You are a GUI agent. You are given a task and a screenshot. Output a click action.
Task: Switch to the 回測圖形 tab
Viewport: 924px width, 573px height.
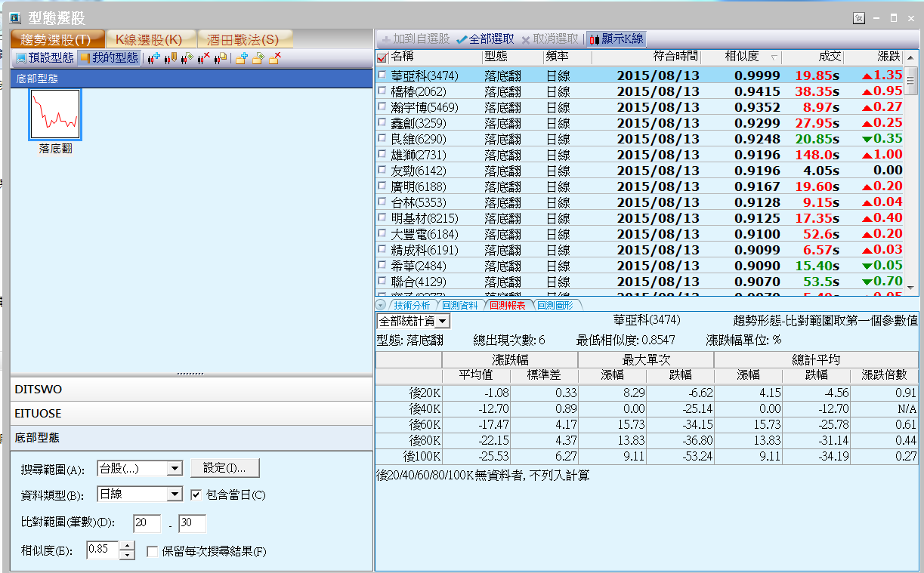click(x=555, y=306)
